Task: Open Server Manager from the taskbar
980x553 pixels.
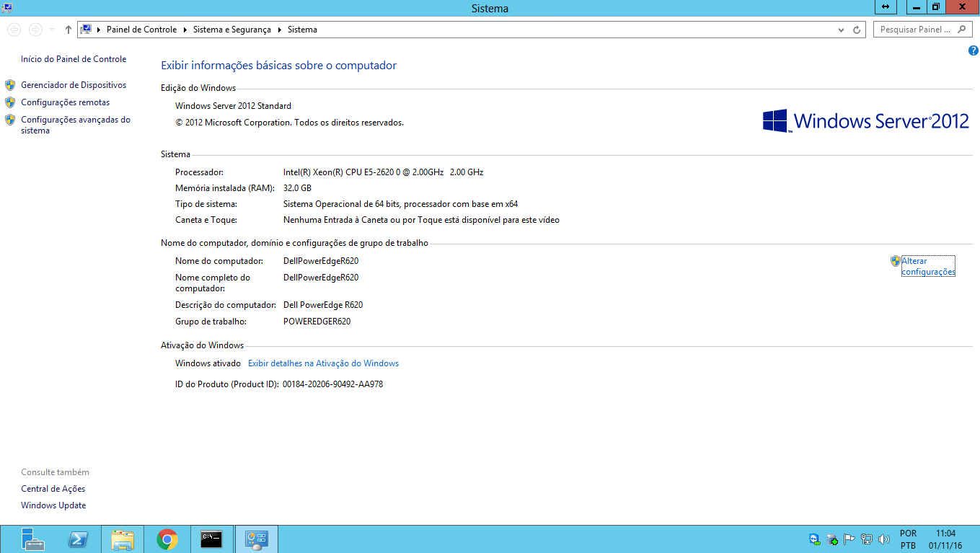Action: pos(33,539)
